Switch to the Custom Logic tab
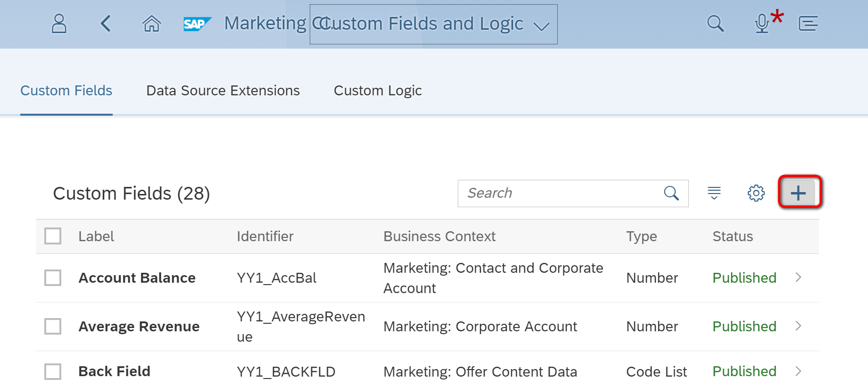The image size is (868, 387). coord(378,91)
